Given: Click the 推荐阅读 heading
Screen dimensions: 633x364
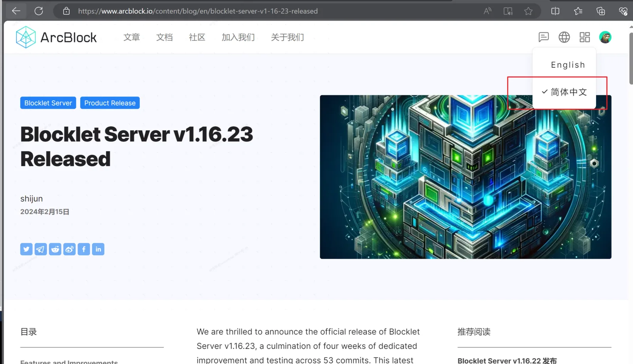Looking at the screenshot, I should click(474, 332).
